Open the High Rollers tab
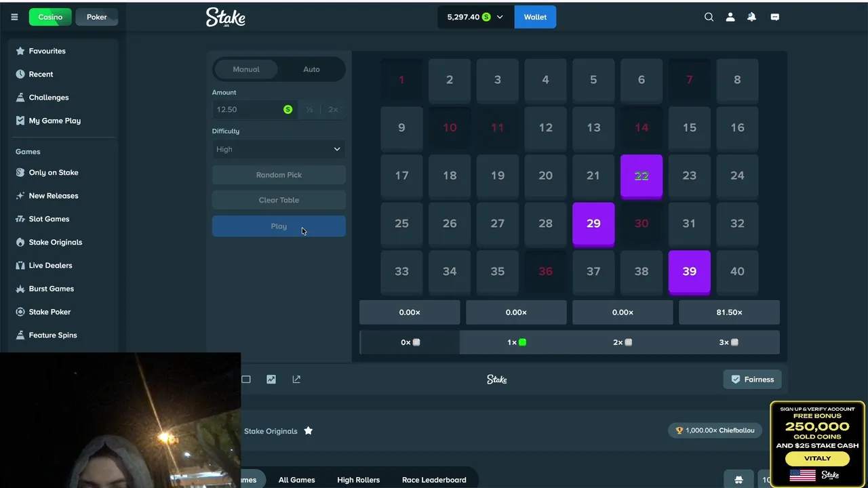This screenshot has width=868, height=488. [x=358, y=480]
